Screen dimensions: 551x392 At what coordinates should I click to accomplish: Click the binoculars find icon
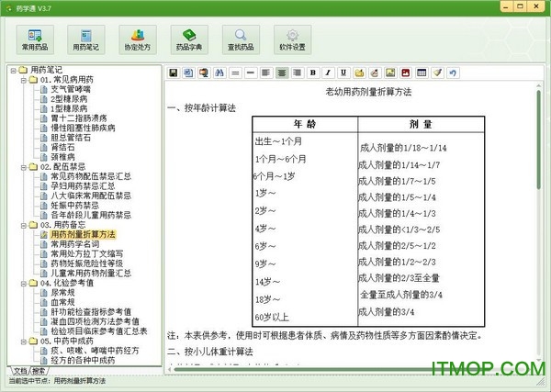[x=219, y=72]
